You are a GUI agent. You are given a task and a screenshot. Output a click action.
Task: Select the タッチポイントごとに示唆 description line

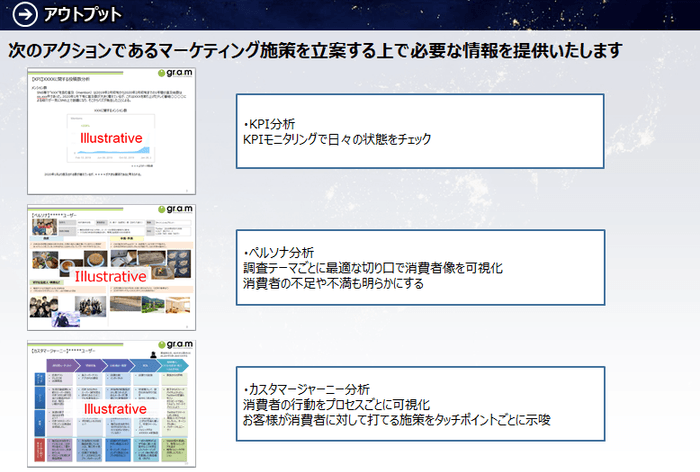point(396,420)
